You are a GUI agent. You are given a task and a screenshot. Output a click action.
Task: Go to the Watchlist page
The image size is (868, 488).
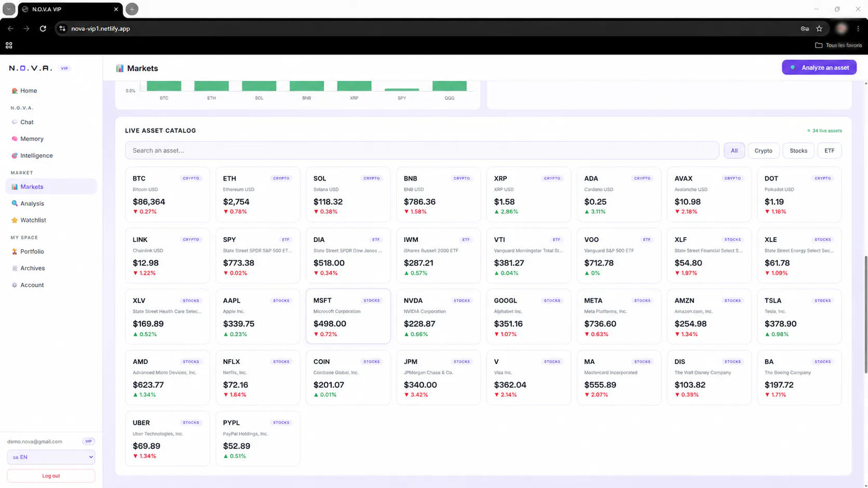pos(51,220)
